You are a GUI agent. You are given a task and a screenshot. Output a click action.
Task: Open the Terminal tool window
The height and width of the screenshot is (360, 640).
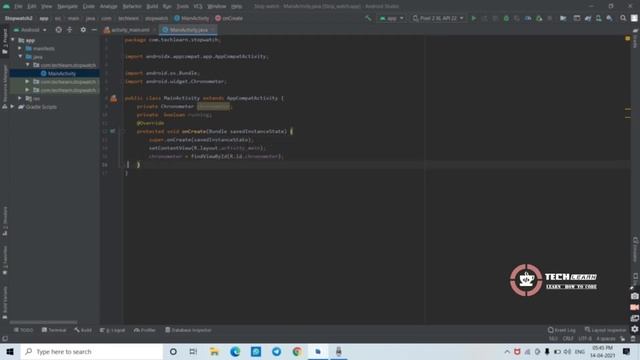point(54,330)
